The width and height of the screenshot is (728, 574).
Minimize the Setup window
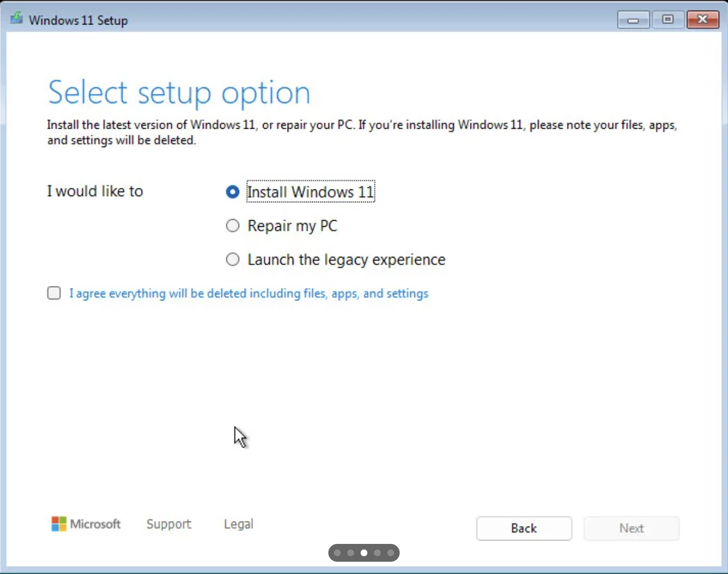633,20
